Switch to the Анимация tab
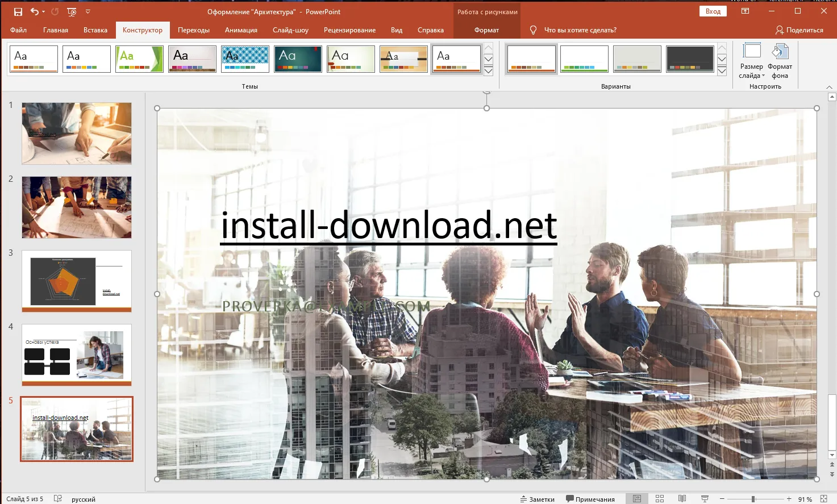 [x=241, y=30]
